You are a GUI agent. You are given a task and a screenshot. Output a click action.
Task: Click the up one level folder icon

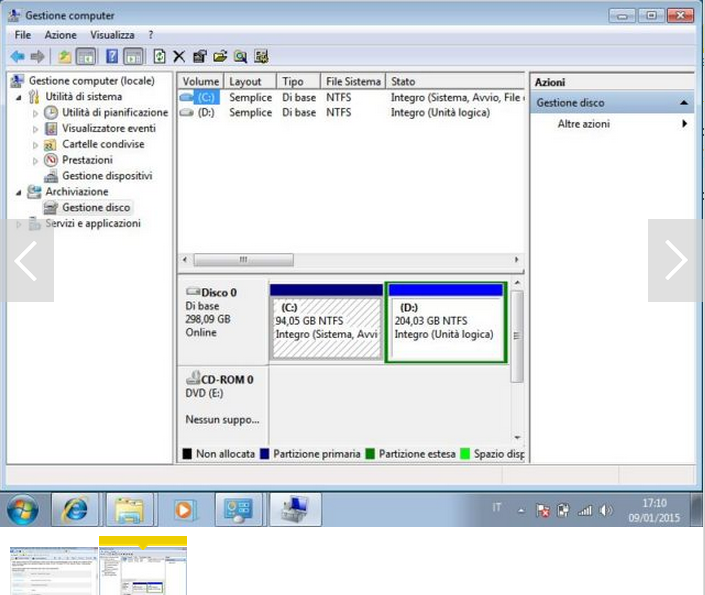[65, 57]
